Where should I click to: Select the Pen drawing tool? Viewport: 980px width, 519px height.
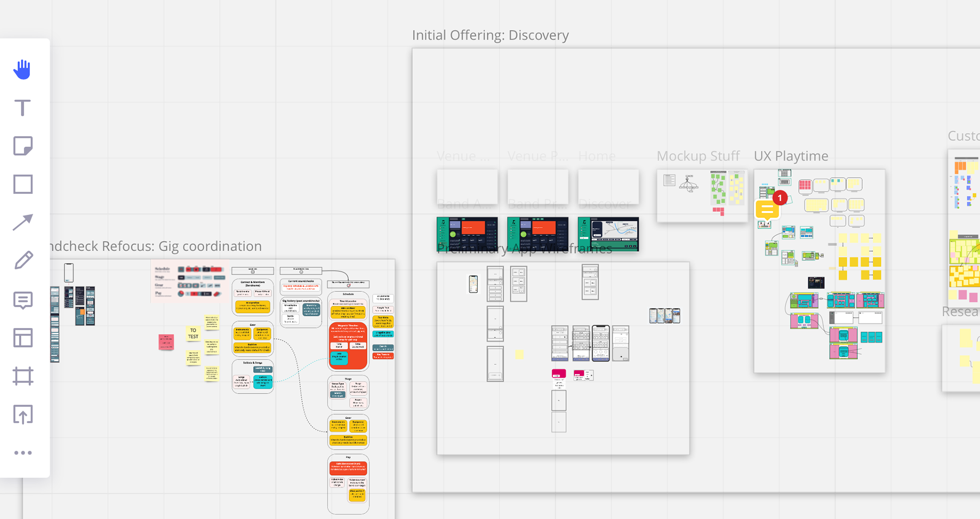point(22,261)
